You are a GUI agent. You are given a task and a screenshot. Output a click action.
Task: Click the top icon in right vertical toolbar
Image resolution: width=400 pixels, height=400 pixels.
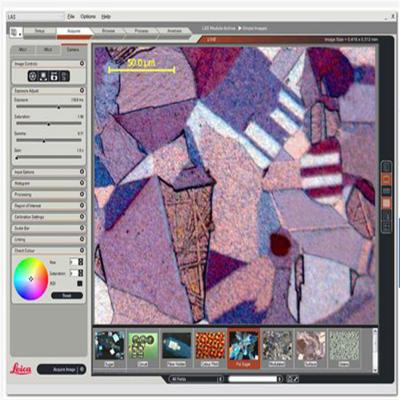(x=387, y=166)
